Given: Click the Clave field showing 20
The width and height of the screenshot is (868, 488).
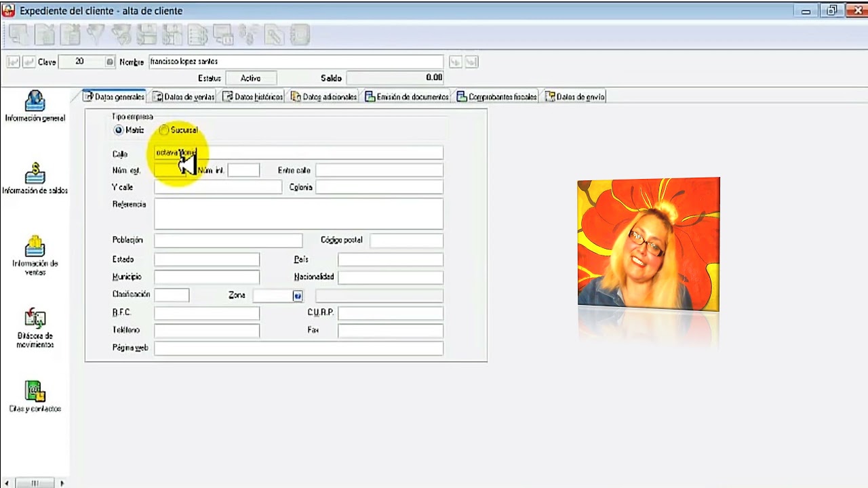Looking at the screenshot, I should (82, 62).
